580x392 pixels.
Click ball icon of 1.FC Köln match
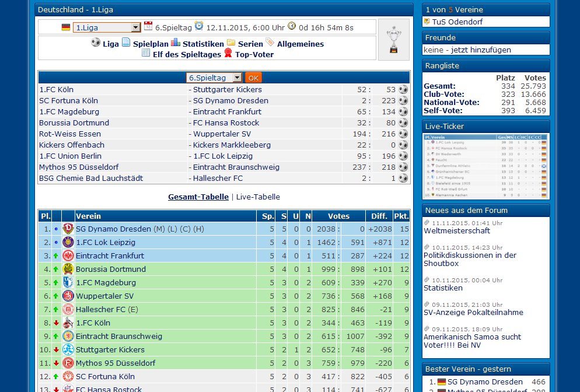[x=403, y=89]
